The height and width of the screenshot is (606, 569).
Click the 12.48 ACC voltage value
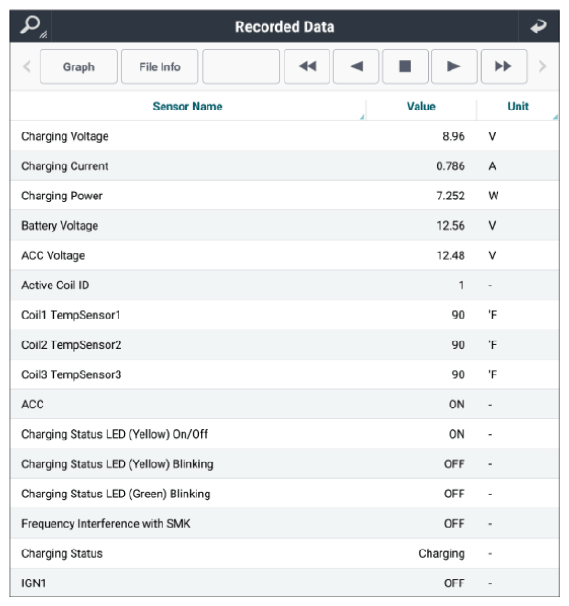[x=450, y=255]
